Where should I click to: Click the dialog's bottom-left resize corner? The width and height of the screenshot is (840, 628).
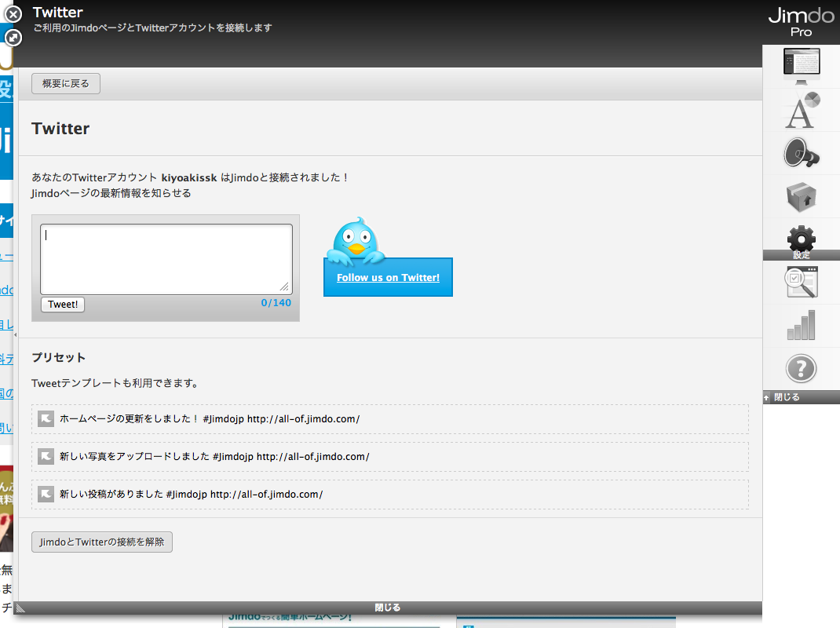[x=20, y=608]
